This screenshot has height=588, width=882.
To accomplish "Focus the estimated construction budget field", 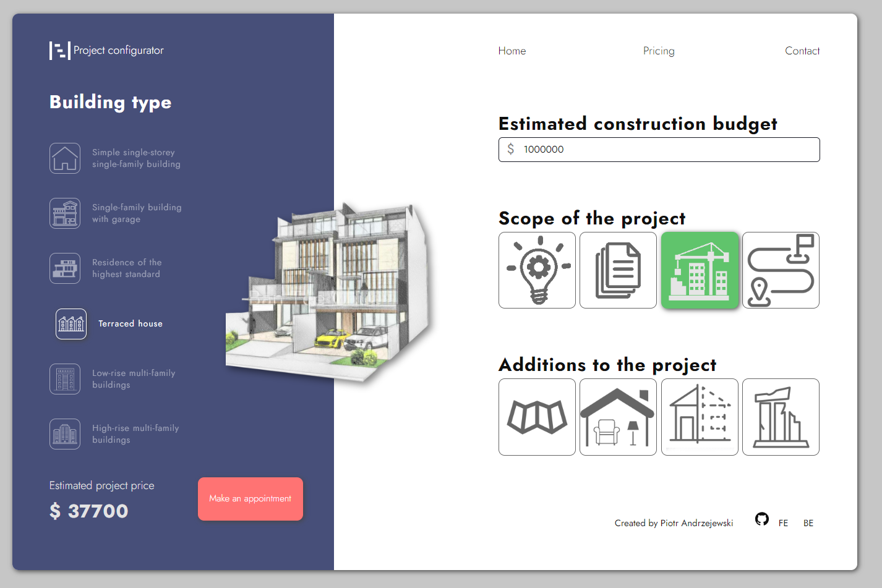I will click(x=659, y=150).
